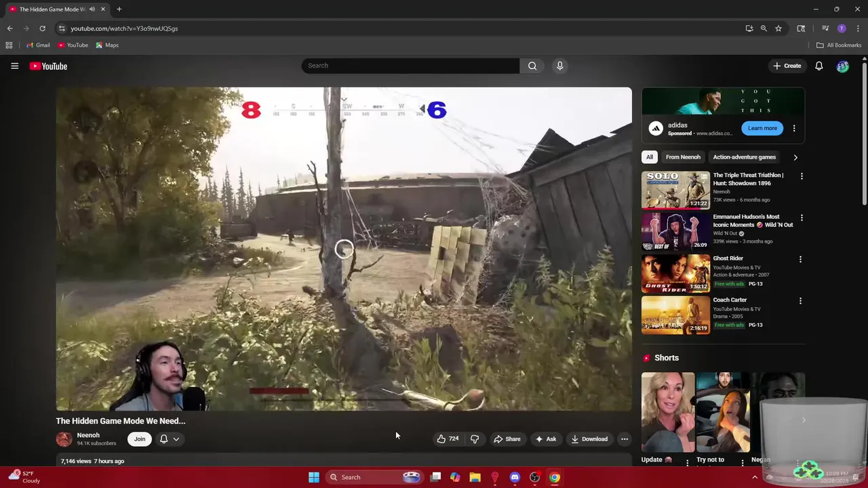Image resolution: width=868 pixels, height=488 pixels.
Task: Reload the YouTube page
Action: [x=42, y=28]
